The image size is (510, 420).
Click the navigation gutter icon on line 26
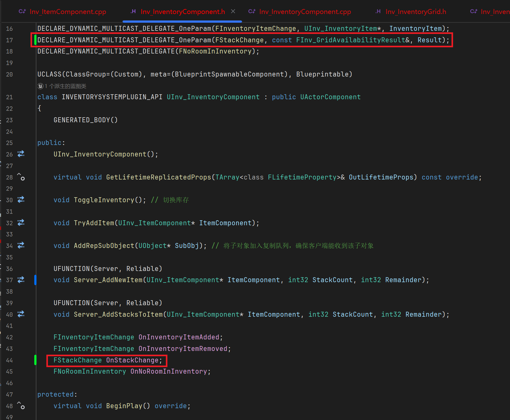(x=21, y=154)
